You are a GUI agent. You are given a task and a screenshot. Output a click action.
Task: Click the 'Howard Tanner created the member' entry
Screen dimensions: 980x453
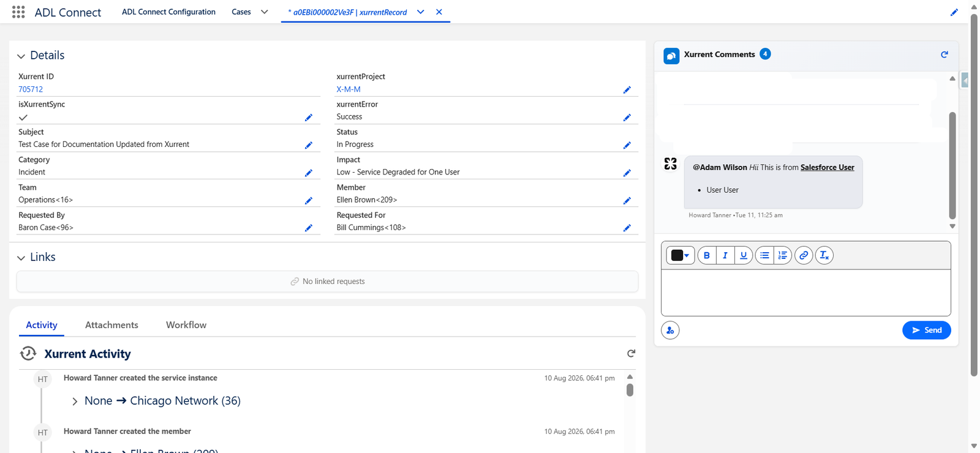127,432
